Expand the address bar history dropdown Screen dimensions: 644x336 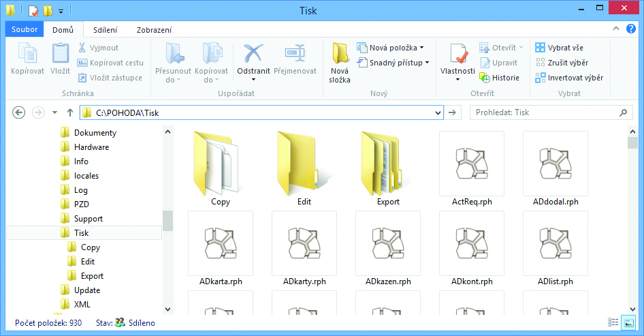point(438,112)
